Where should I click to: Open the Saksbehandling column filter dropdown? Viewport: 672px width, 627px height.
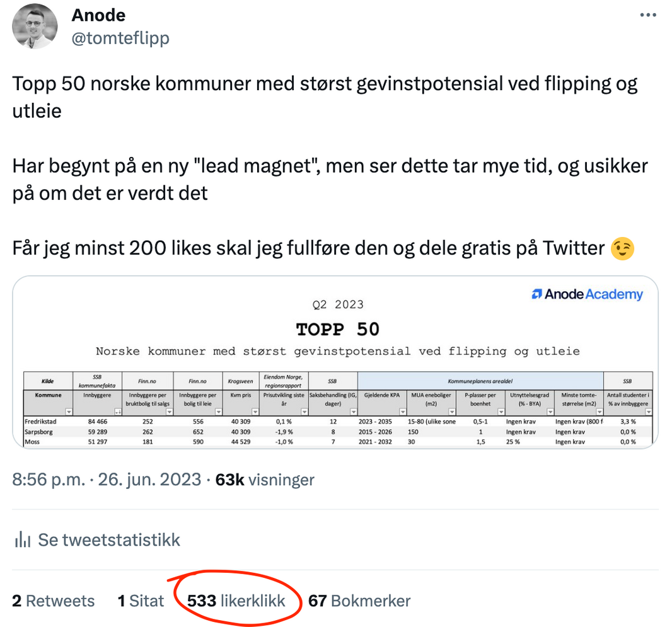[x=353, y=411]
